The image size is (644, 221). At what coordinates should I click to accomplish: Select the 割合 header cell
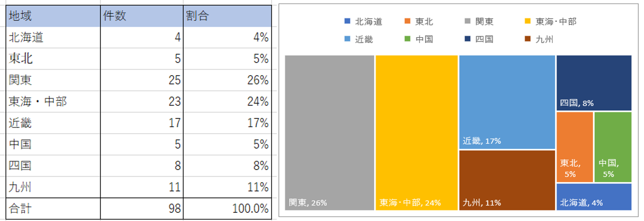(227, 16)
